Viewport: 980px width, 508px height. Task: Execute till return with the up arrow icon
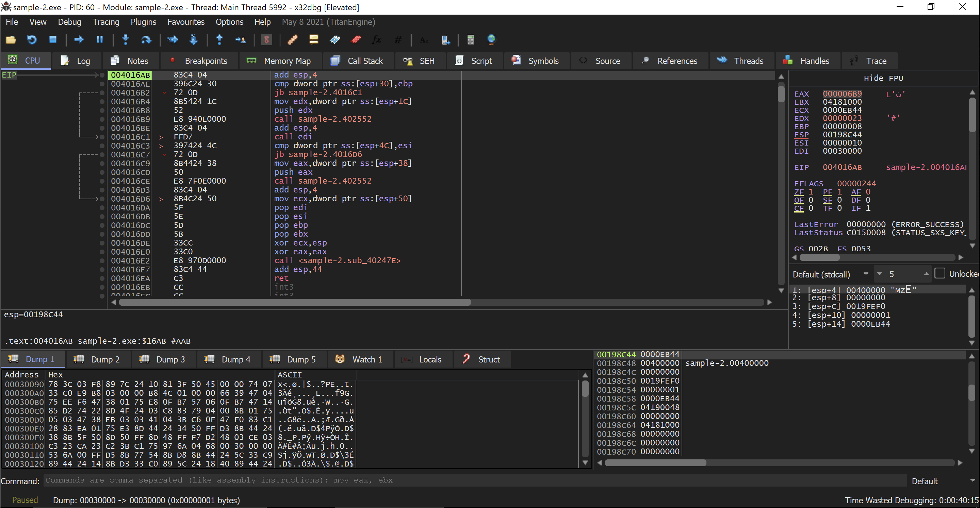click(x=219, y=39)
